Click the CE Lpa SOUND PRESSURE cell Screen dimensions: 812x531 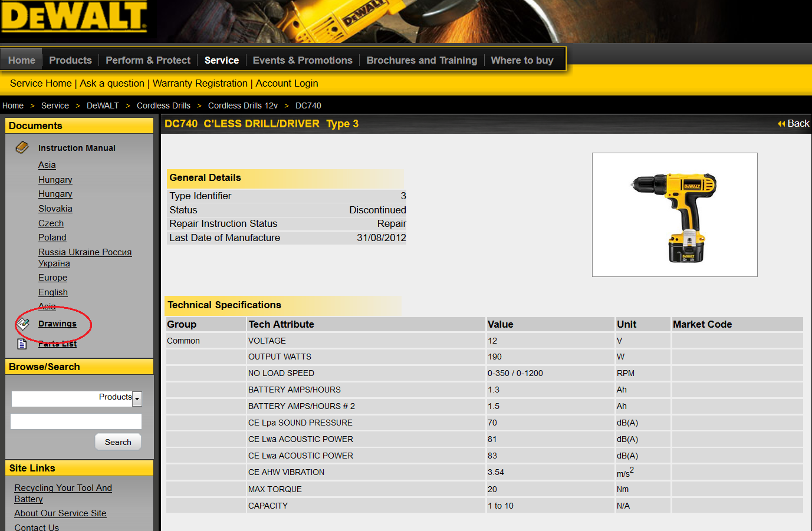click(366, 423)
